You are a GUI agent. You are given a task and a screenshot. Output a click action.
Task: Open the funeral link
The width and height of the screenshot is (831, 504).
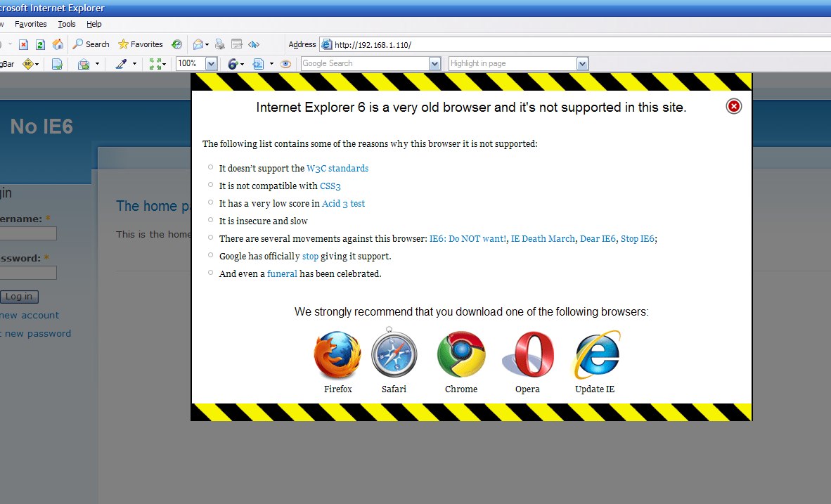[x=282, y=274]
